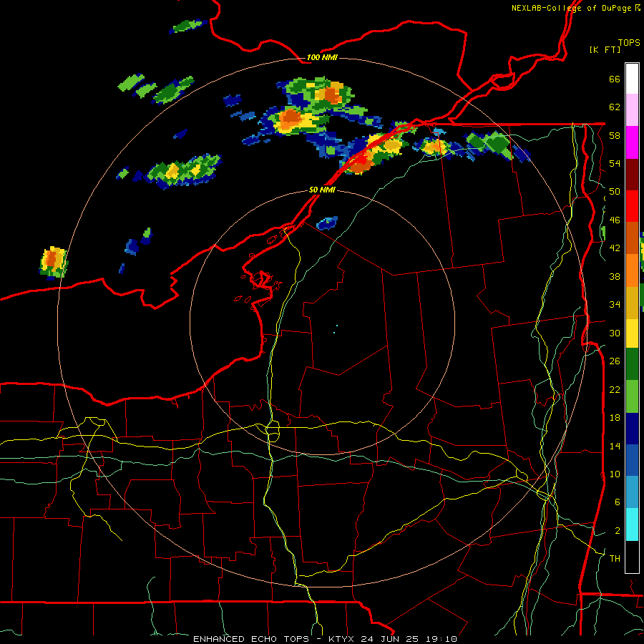Click the 38 value on the legend
This screenshot has height=644, width=644.
coord(615,276)
